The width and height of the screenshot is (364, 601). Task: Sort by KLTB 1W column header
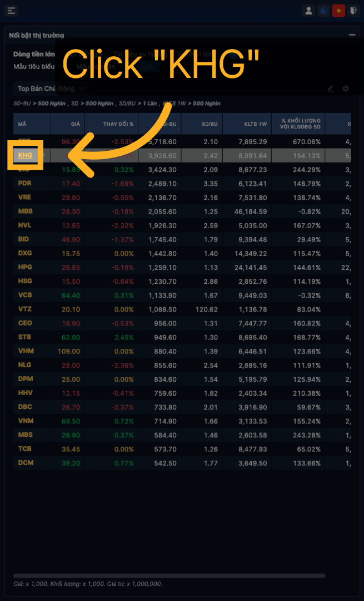[247, 124]
